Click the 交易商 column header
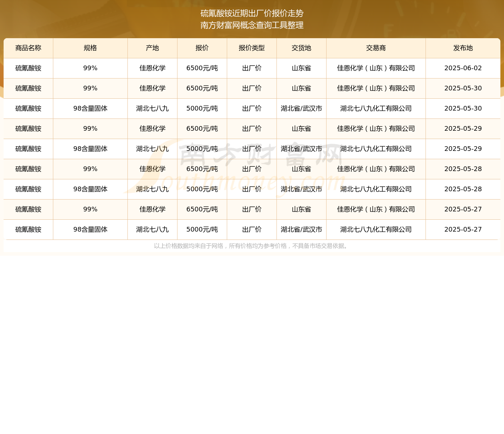This screenshot has width=504, height=434. 376,48
